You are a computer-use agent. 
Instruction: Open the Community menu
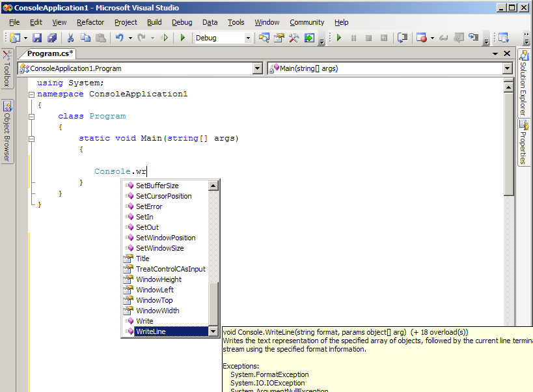[307, 22]
